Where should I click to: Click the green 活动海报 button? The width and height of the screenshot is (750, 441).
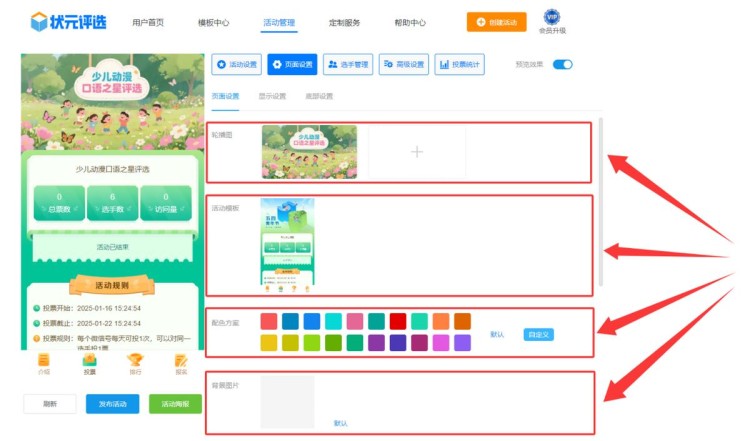click(x=175, y=404)
